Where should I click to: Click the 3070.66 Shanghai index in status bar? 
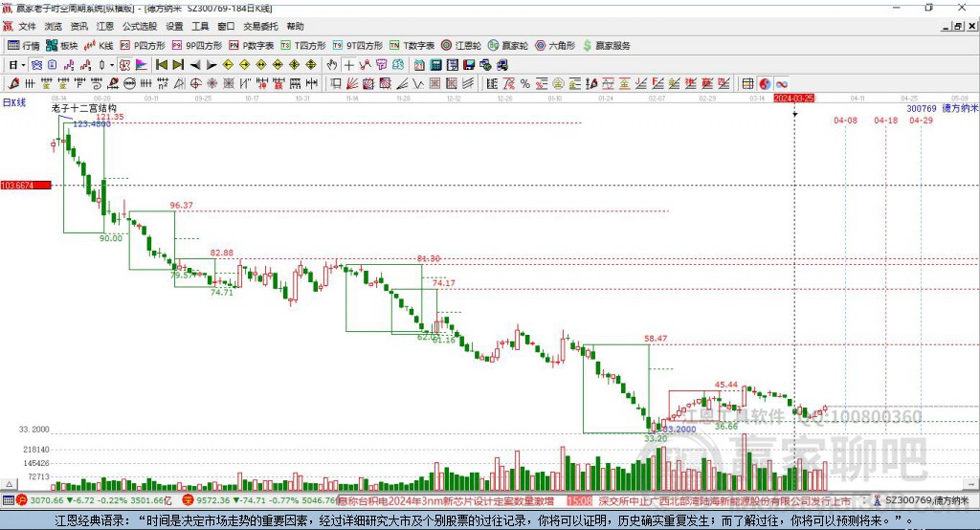(x=47, y=500)
